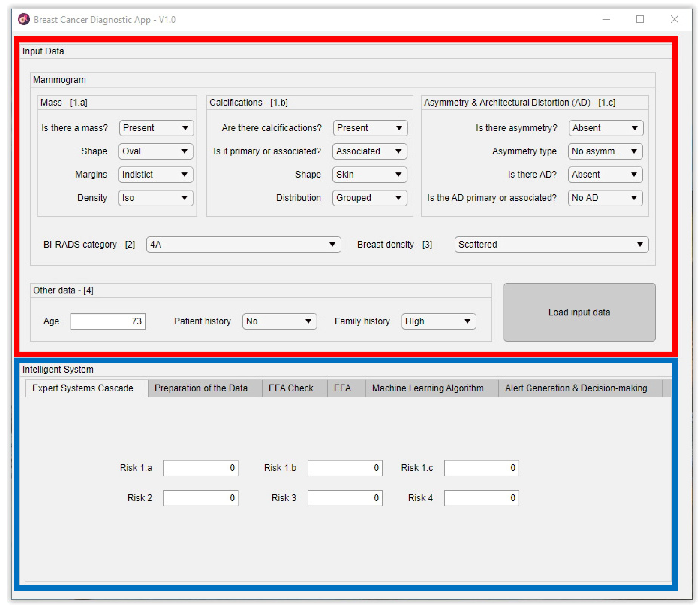
Task: Click the Risk 1.a value field
Action: pyautogui.click(x=201, y=468)
